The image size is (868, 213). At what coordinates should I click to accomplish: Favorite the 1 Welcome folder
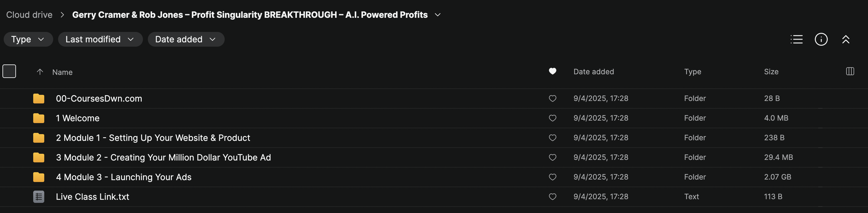point(552,118)
